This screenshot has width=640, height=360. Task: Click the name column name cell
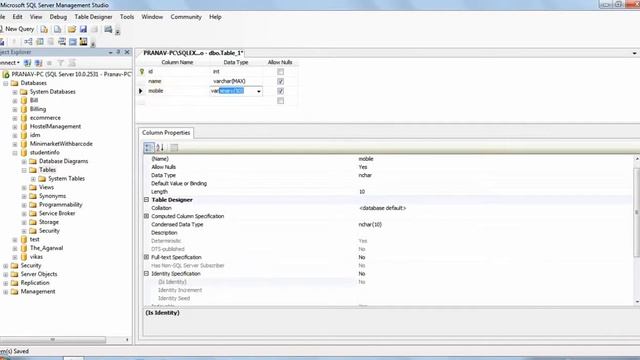tap(178, 81)
